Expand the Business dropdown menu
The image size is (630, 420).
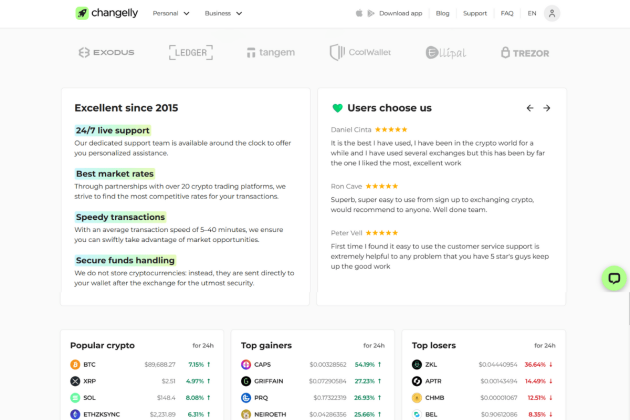223,13
